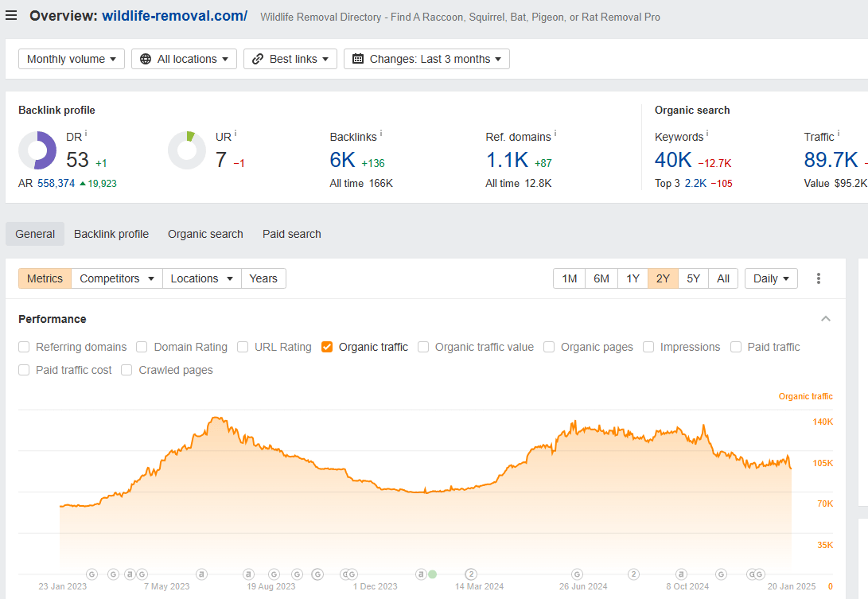Click the Backlinks value 6K
The width and height of the screenshot is (868, 599).
[342, 160]
